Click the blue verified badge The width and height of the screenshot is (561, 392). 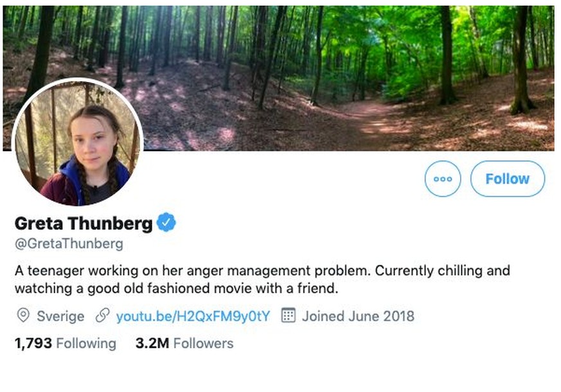point(166,222)
